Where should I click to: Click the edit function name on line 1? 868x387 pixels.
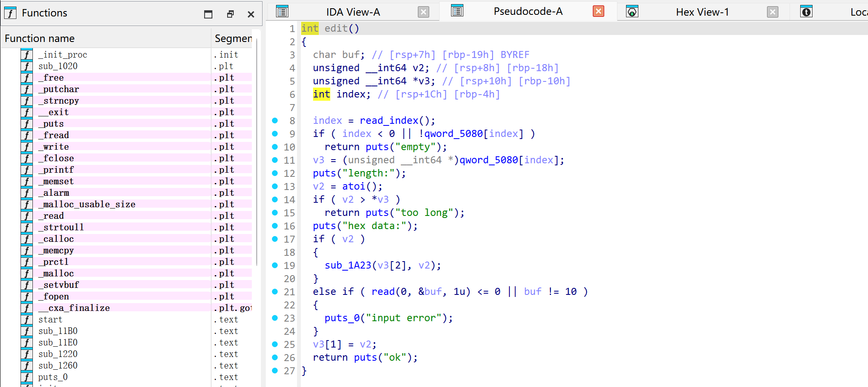pyautogui.click(x=336, y=28)
